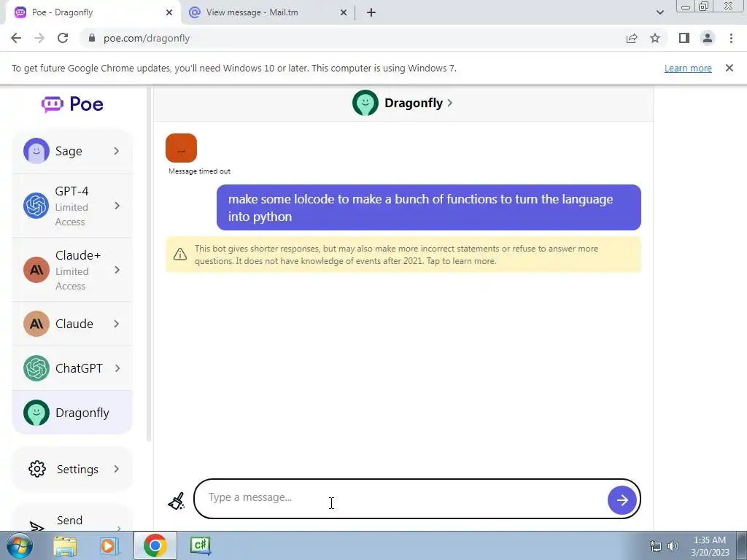Bookmark this page with star icon
Image resolution: width=747 pixels, height=560 pixels.
(655, 38)
